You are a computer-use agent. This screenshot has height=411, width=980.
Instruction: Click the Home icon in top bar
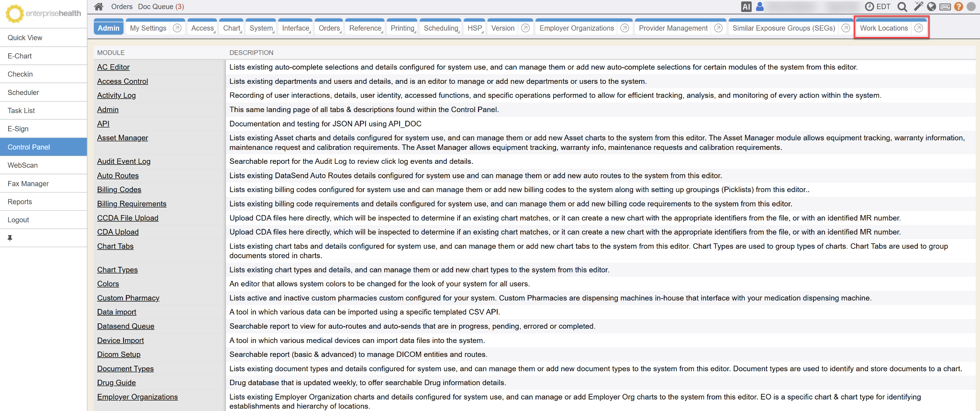(x=99, y=7)
